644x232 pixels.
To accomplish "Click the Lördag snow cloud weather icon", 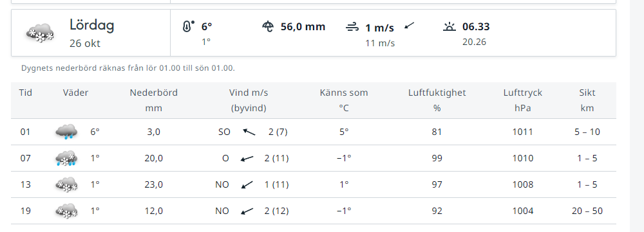I will [40, 33].
